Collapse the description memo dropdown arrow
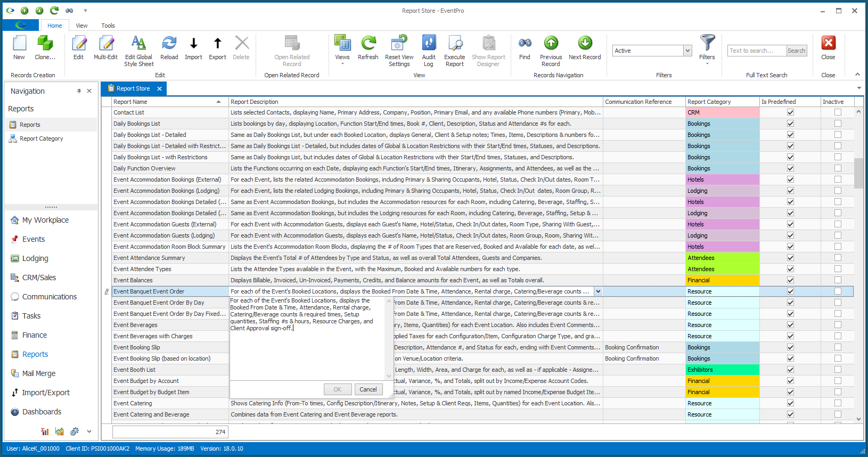 click(598, 291)
